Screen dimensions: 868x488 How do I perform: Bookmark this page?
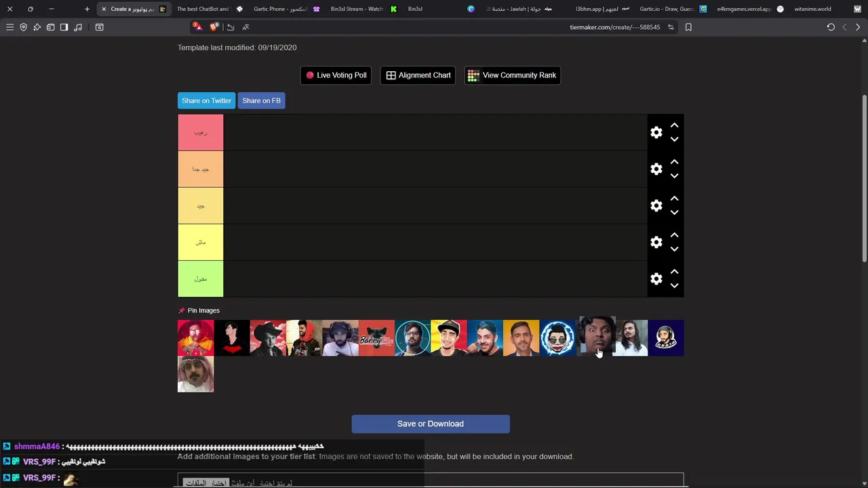coord(688,27)
